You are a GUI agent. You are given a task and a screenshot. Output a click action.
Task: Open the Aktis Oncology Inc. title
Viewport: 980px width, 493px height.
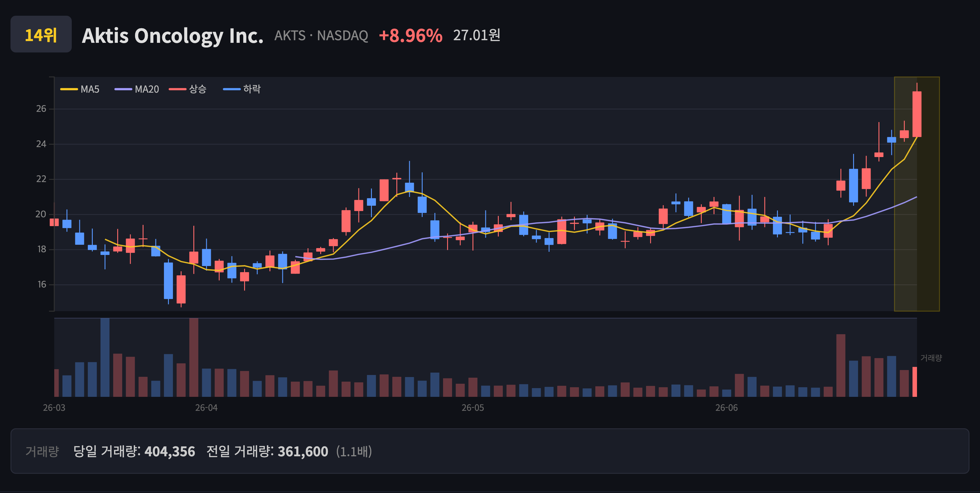point(172,36)
